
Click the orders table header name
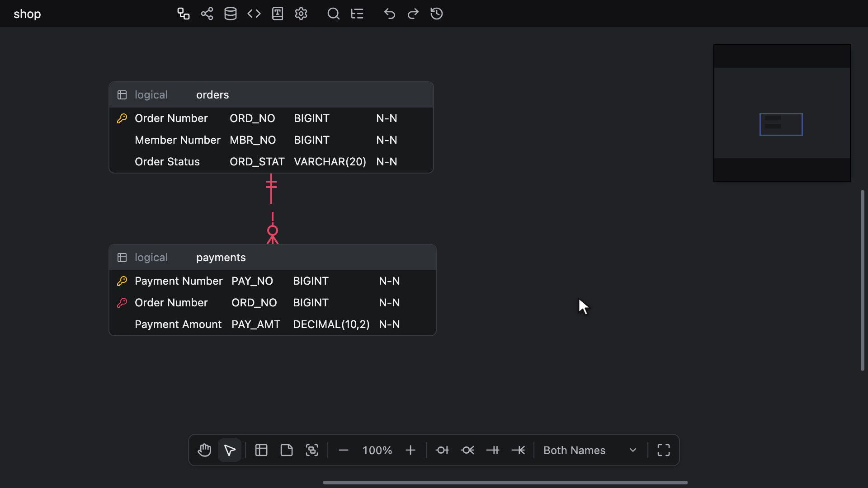click(212, 95)
